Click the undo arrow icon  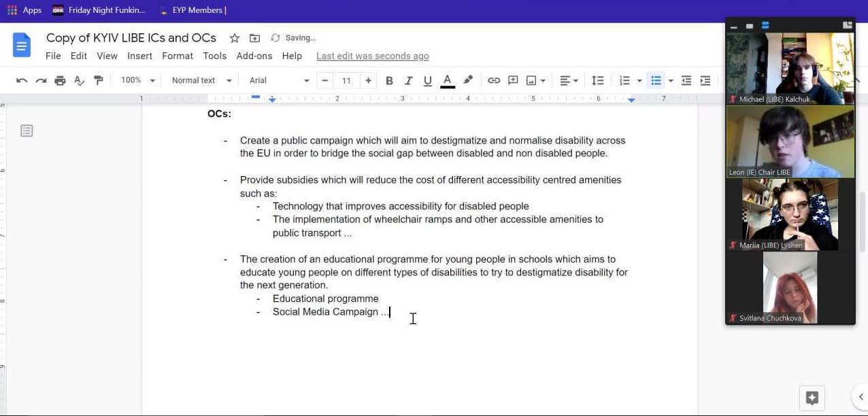coord(22,80)
